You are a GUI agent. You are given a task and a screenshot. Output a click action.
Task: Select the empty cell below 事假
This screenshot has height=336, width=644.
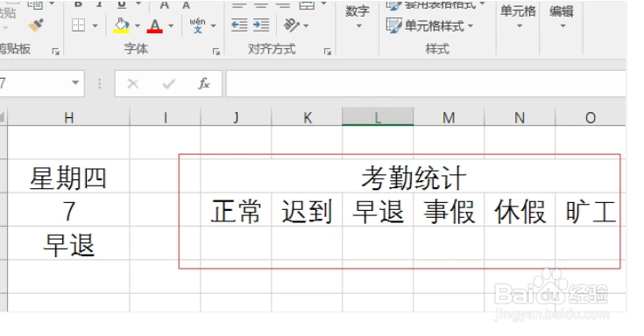click(449, 243)
